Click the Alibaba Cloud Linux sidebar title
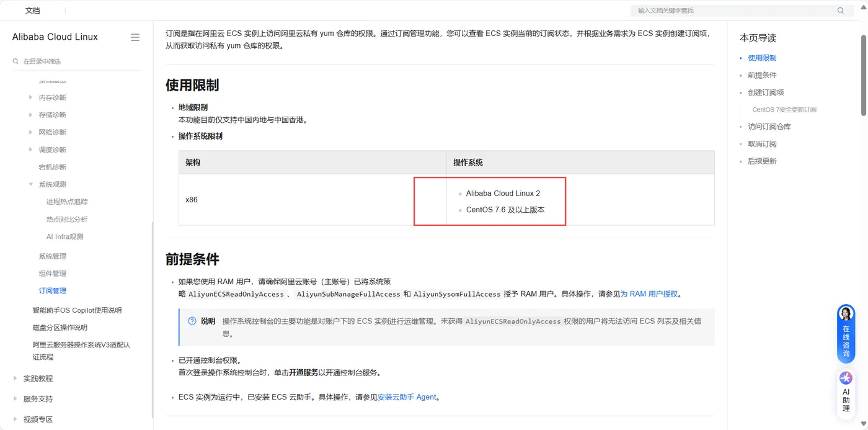 click(55, 37)
